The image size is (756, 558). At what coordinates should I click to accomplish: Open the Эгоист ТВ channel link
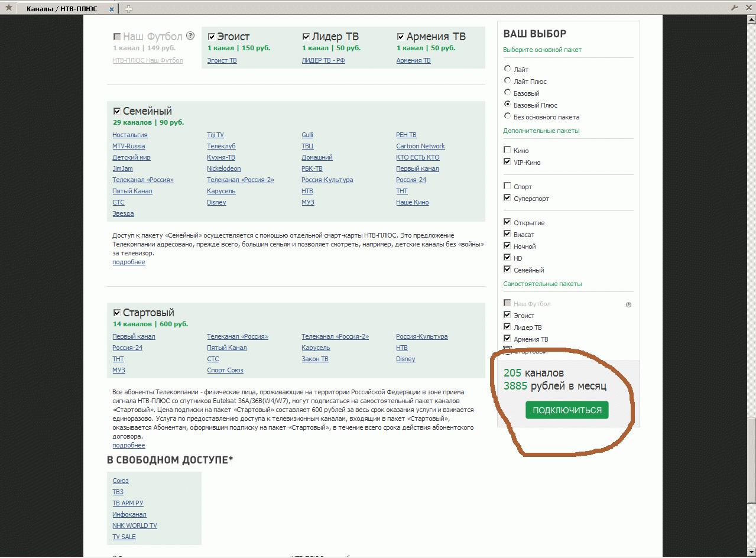point(222,60)
